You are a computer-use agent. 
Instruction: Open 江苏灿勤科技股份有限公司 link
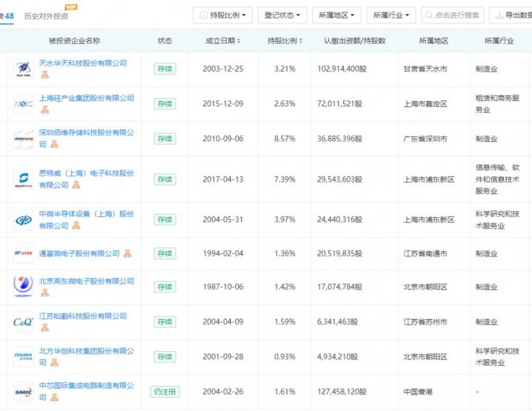82,316
